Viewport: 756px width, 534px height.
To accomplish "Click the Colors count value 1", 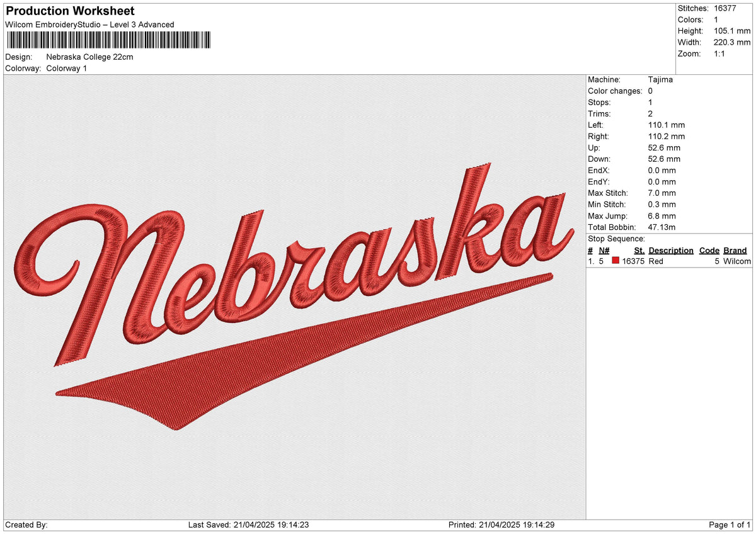I will tap(717, 20).
